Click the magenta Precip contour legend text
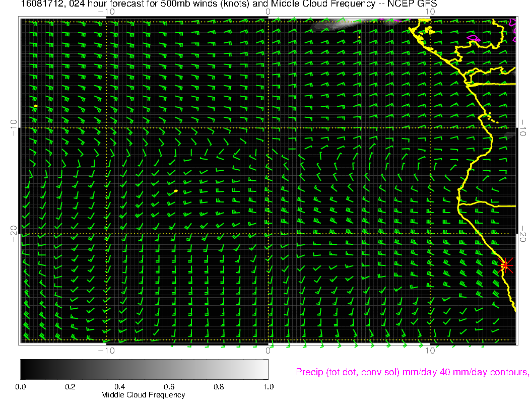 pyautogui.click(x=412, y=372)
